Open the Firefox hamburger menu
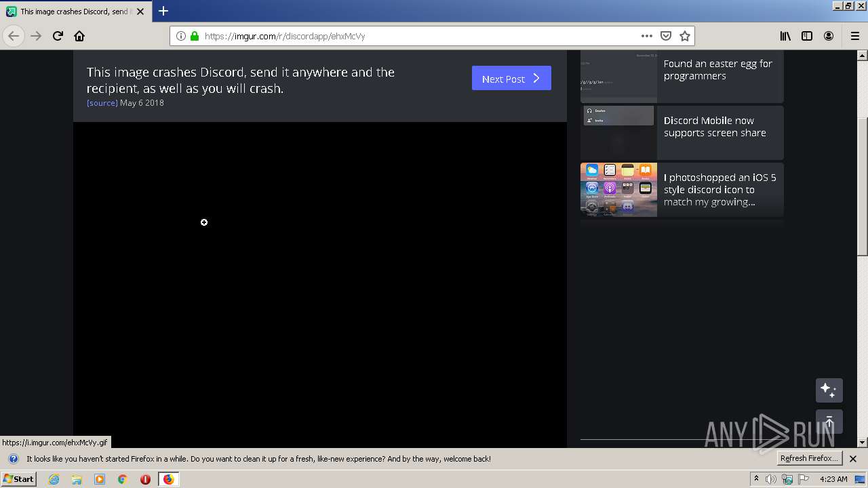The height and width of the screenshot is (488, 868). (x=854, y=36)
